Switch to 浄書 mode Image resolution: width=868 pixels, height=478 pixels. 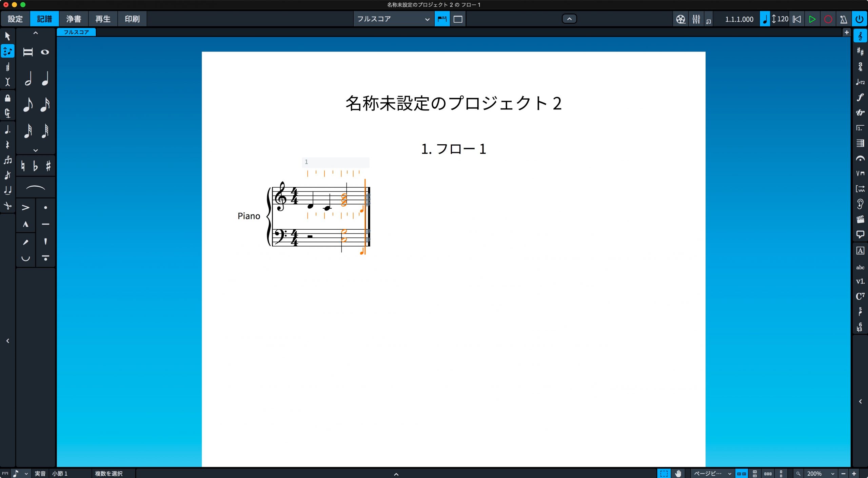pyautogui.click(x=74, y=19)
